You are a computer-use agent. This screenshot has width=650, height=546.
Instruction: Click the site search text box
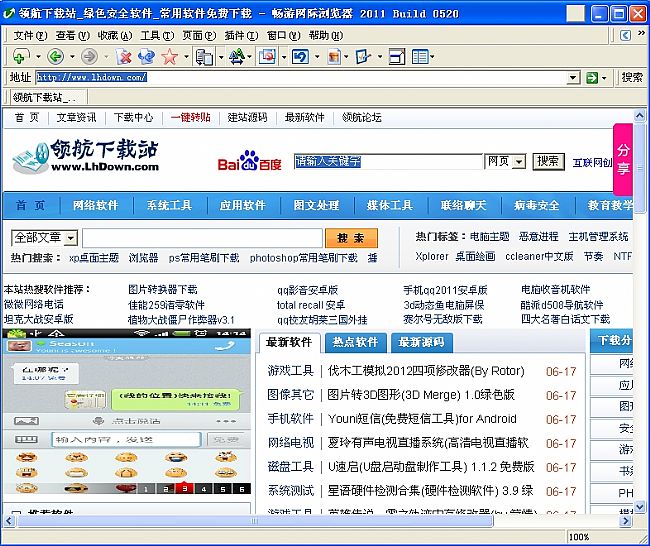point(202,238)
